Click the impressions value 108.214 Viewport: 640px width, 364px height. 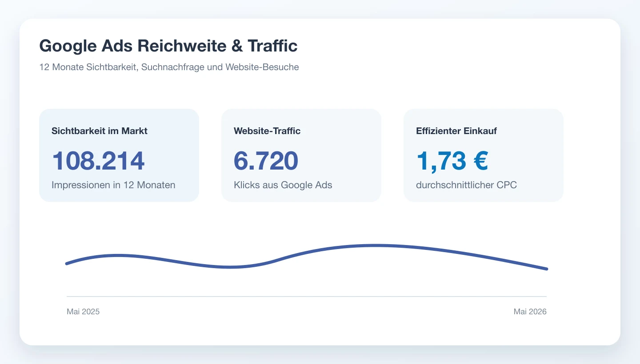coord(98,161)
